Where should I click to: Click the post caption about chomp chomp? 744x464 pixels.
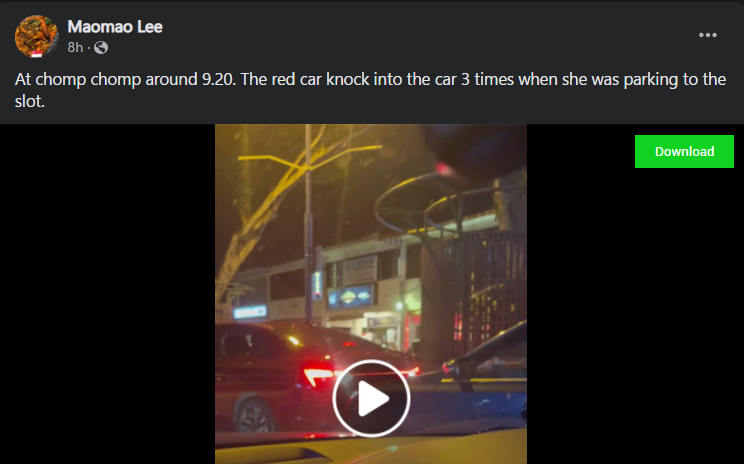(x=370, y=90)
